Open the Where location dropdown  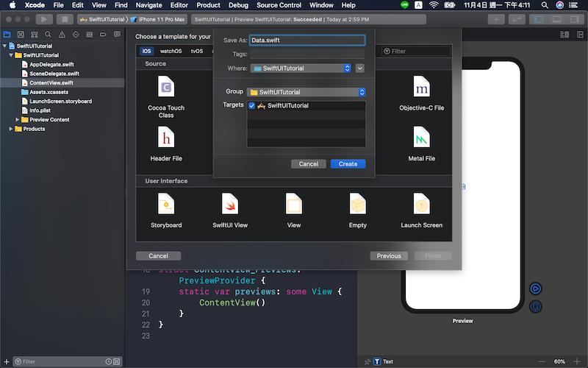click(x=301, y=68)
